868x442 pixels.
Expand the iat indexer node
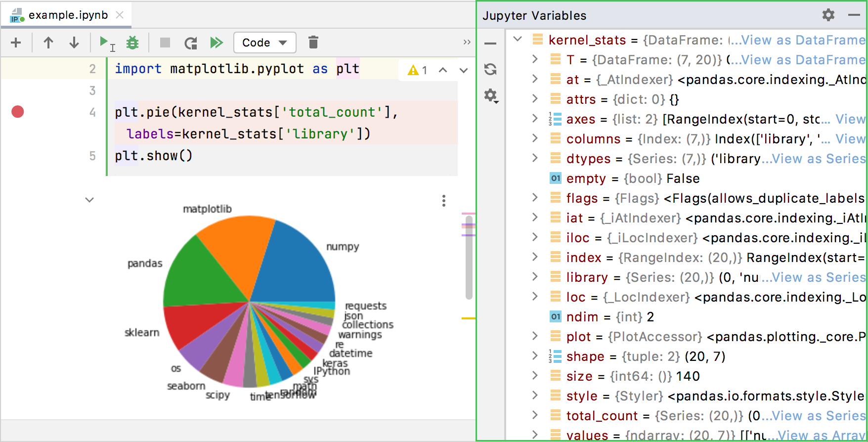pyautogui.click(x=535, y=218)
